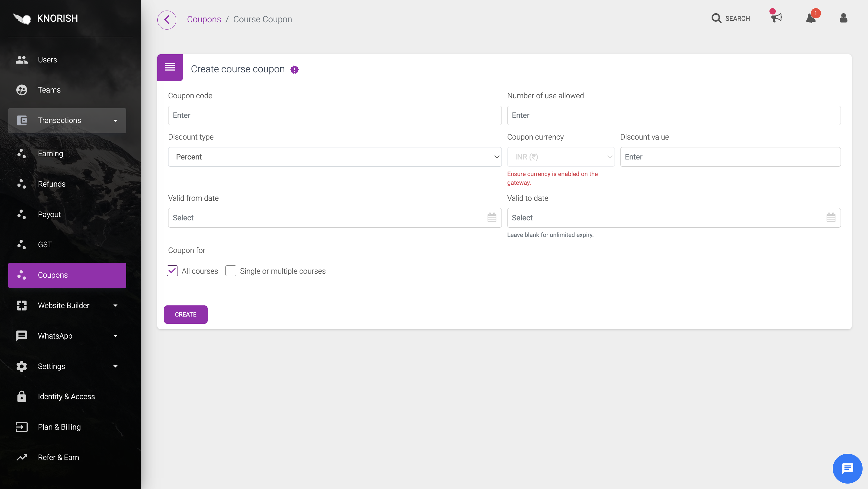Image resolution: width=868 pixels, height=489 pixels.
Task: Open the Discount type Percent dropdown
Action: [335, 157]
